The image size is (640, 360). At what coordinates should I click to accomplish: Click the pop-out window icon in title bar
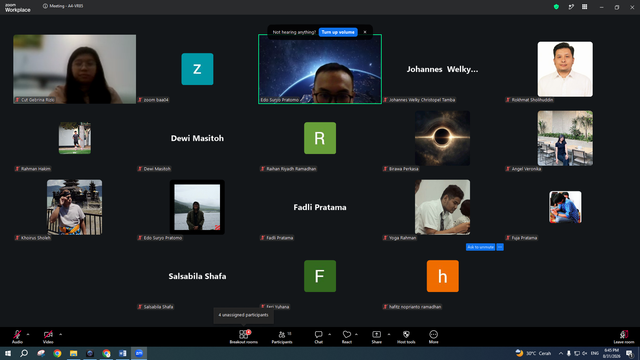[x=571, y=7]
